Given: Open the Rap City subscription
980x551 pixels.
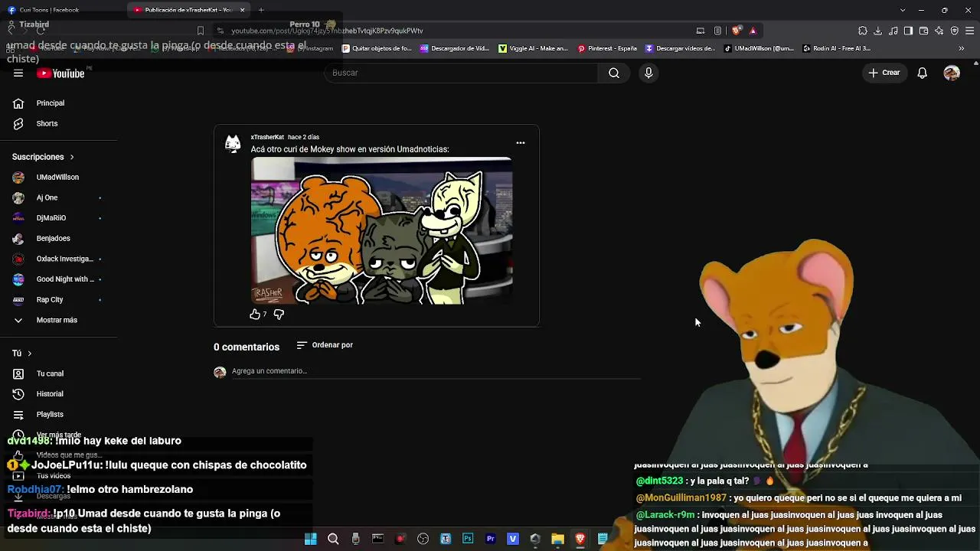Looking at the screenshot, I should [x=50, y=300].
